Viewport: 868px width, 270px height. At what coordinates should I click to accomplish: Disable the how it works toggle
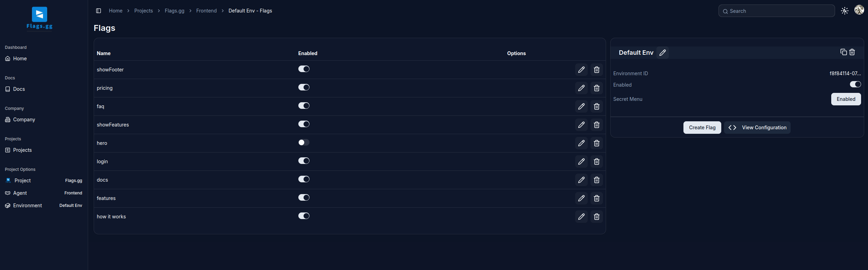click(304, 216)
